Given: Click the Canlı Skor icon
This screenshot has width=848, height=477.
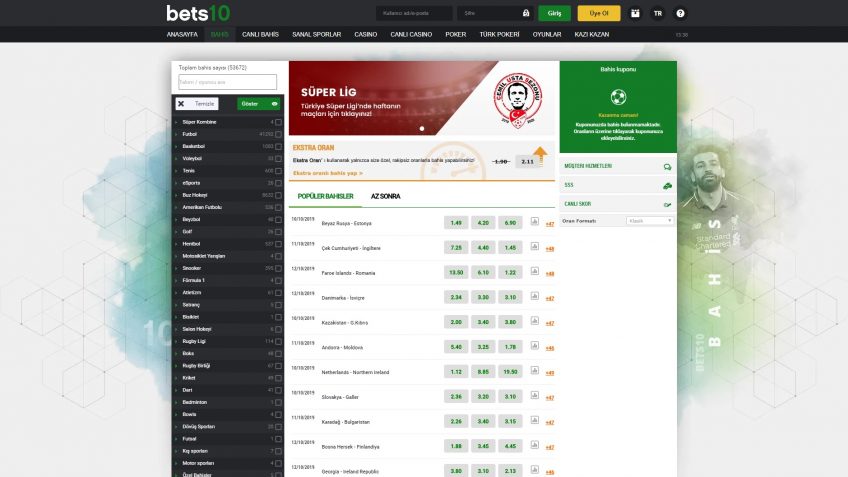Looking at the screenshot, I should [x=667, y=204].
